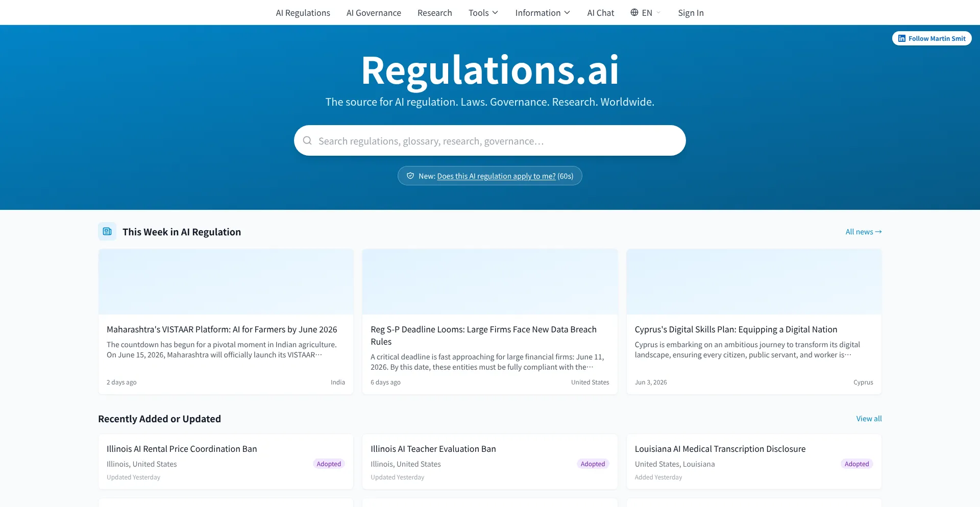Click the Reg S-P article thumbnail image

click(x=490, y=281)
